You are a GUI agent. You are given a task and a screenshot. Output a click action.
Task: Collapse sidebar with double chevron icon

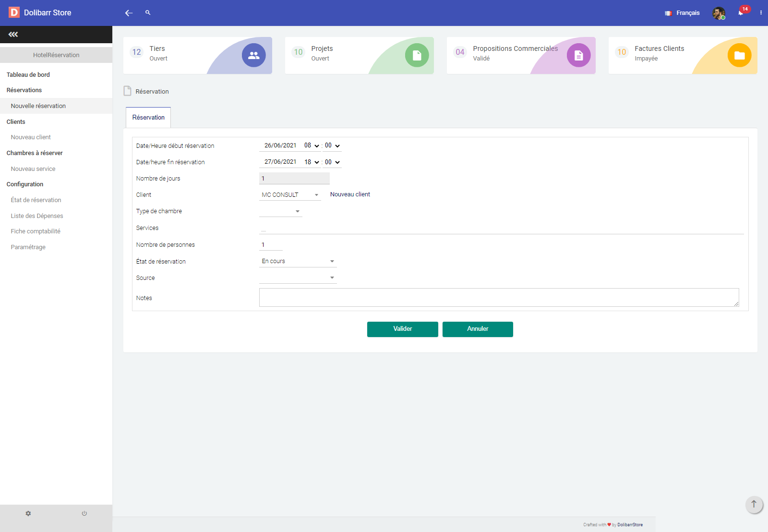coord(13,35)
